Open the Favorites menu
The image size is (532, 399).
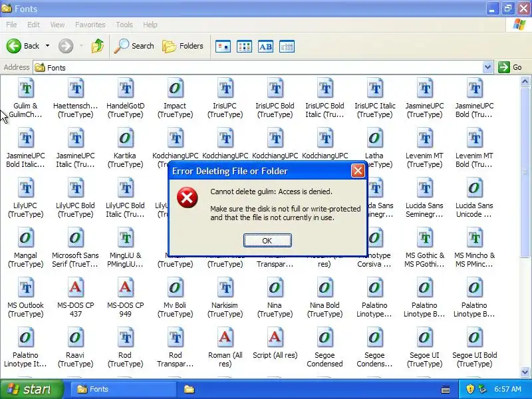(x=90, y=25)
